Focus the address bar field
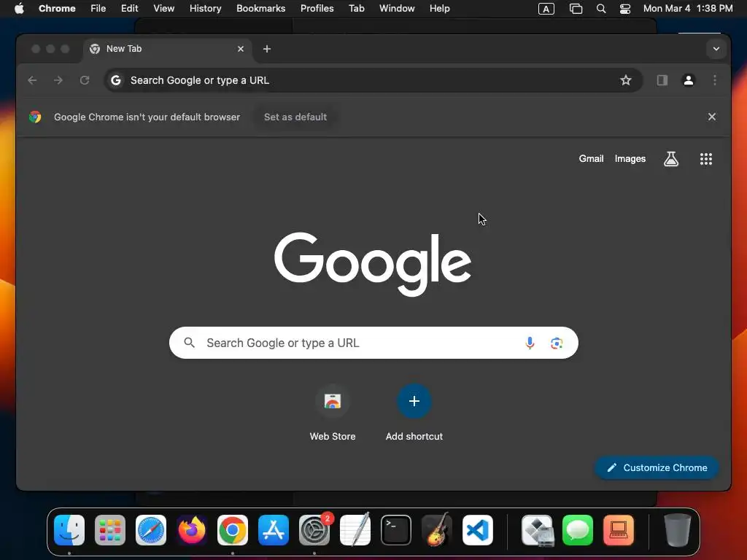Image resolution: width=747 pixels, height=560 pixels. [373, 80]
